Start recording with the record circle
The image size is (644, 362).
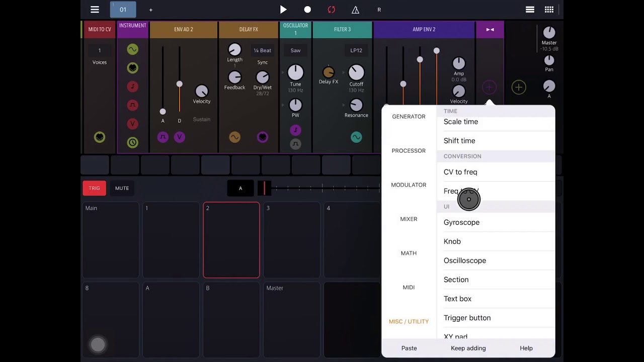pos(307,10)
